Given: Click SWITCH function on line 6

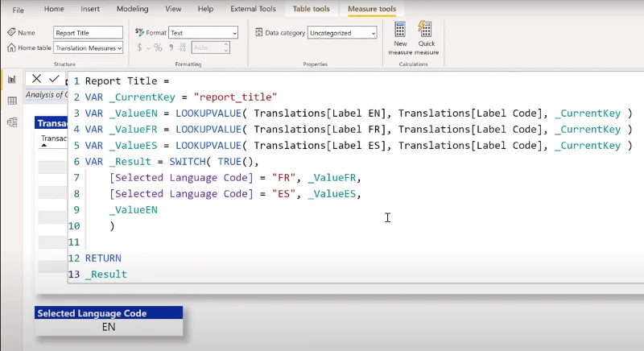Looking at the screenshot, I should (188, 161).
